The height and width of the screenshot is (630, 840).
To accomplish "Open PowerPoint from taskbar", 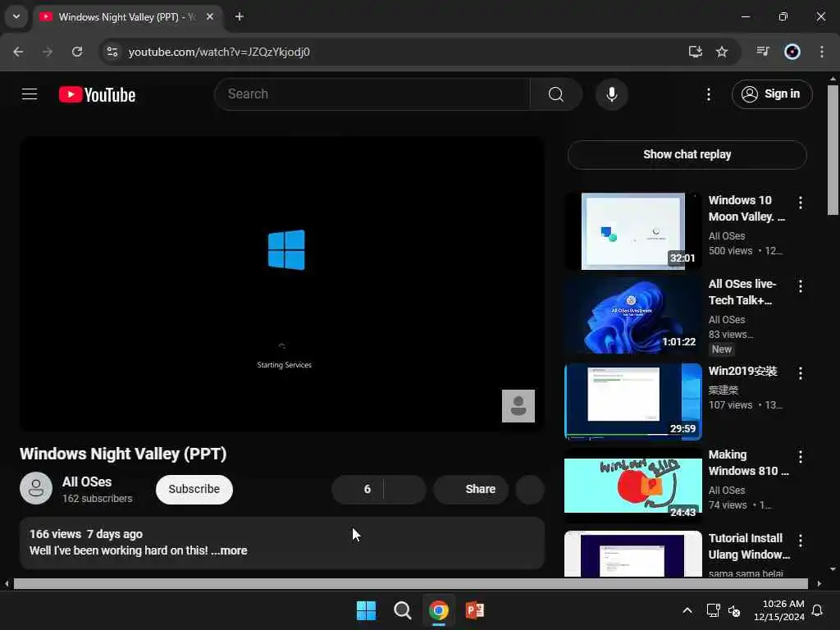I will [475, 610].
